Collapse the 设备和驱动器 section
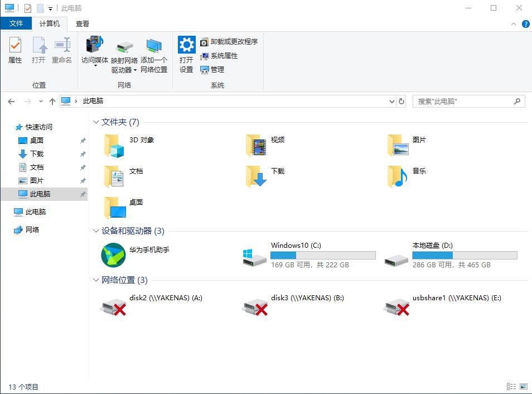 tap(96, 230)
